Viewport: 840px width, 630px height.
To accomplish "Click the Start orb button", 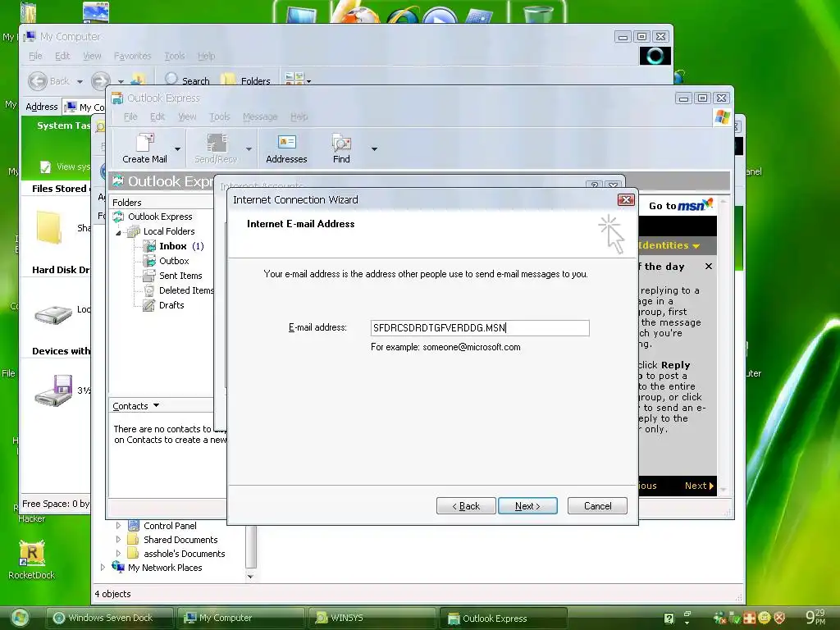I will [x=20, y=618].
